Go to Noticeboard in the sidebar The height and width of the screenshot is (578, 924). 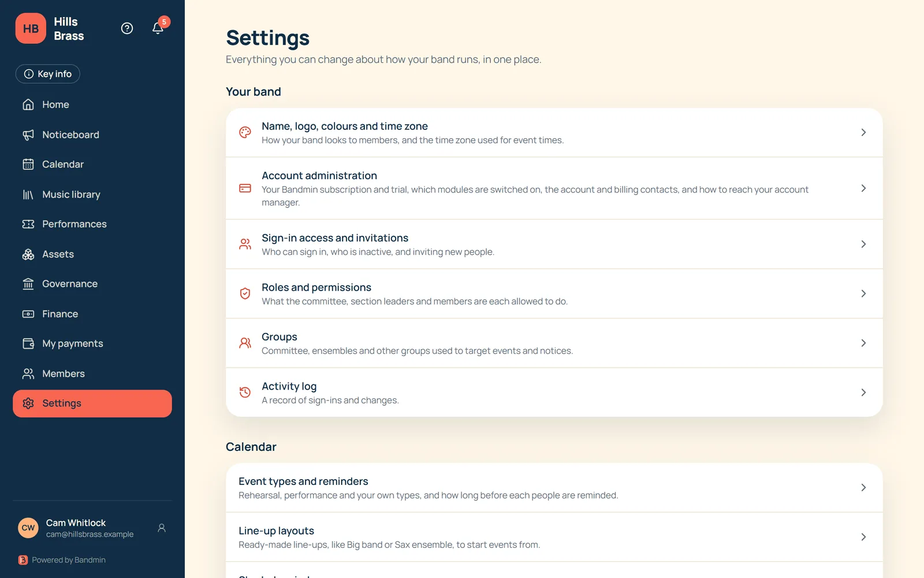tap(92, 135)
